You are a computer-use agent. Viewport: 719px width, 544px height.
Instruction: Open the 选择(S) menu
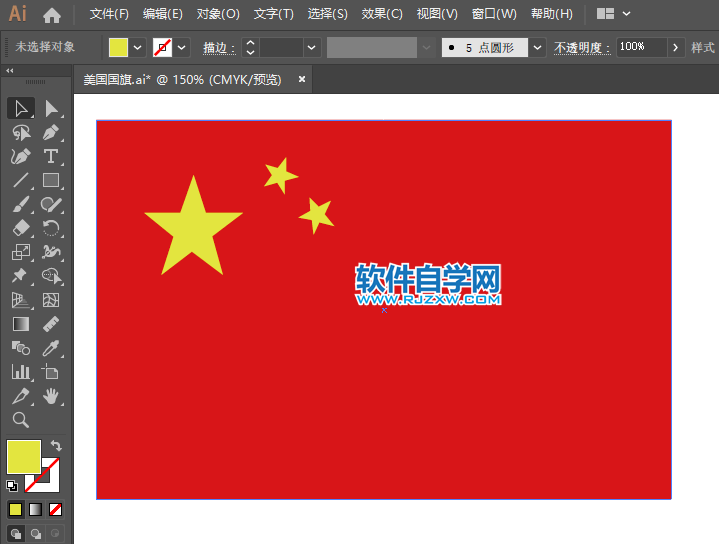click(327, 14)
